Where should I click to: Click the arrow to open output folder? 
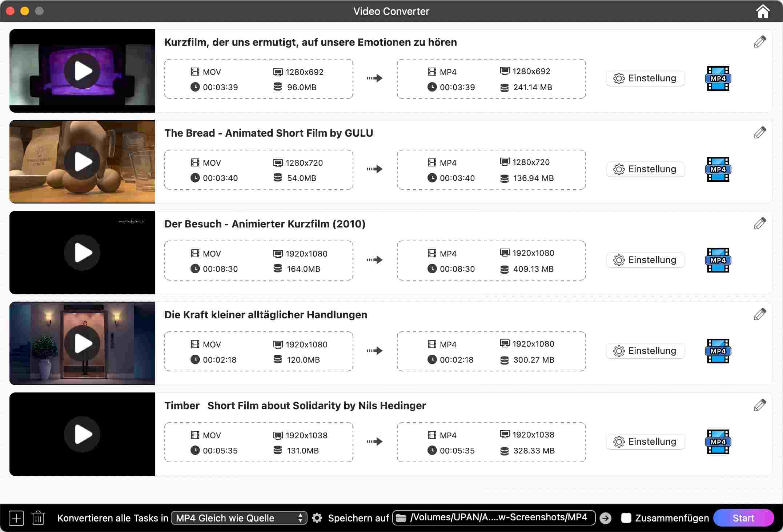coord(605,518)
